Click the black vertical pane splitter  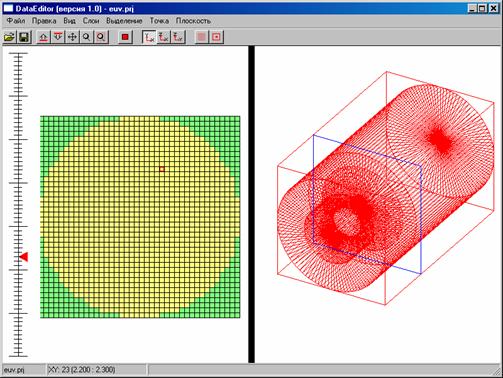[x=251, y=204]
